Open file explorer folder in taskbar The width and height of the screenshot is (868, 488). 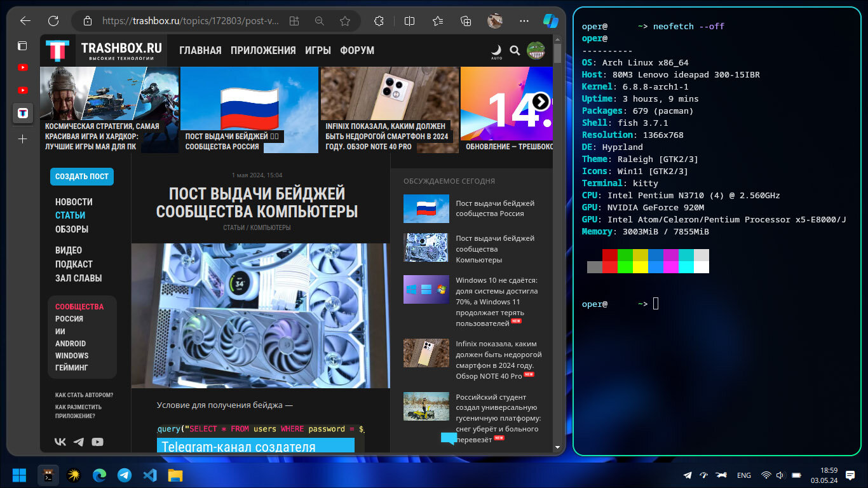coord(175,475)
